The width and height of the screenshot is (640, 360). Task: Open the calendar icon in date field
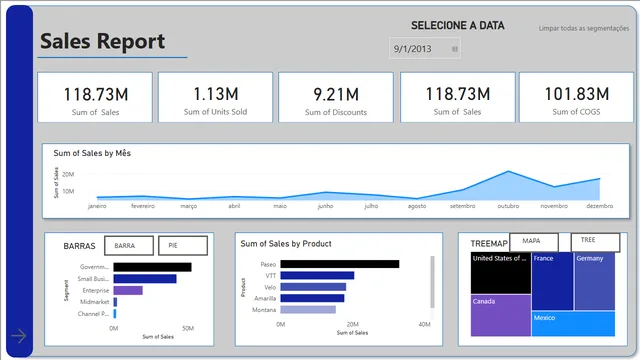pos(455,49)
